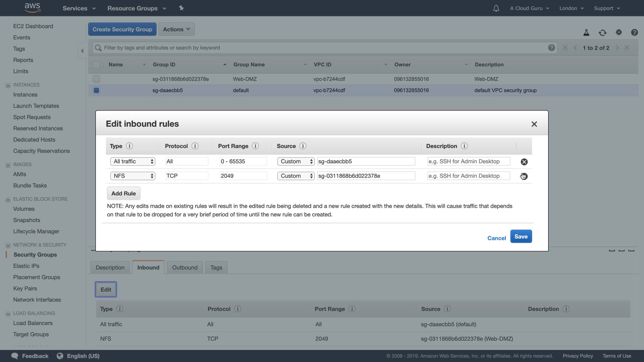Expand the Actions dropdown button
This screenshot has width=644, height=362.
pyautogui.click(x=176, y=29)
